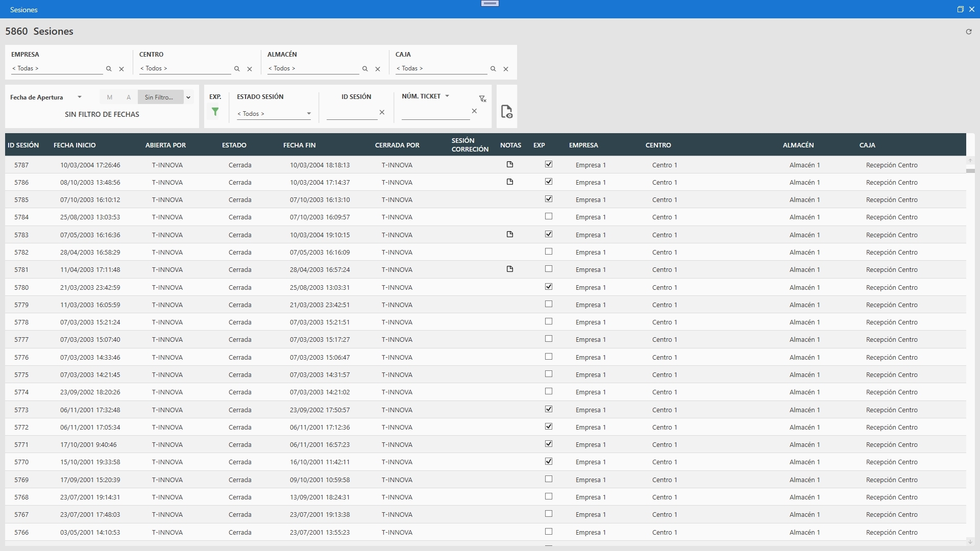This screenshot has height=551, width=980.
Task: Open notes icon for session 5786
Action: (509, 182)
